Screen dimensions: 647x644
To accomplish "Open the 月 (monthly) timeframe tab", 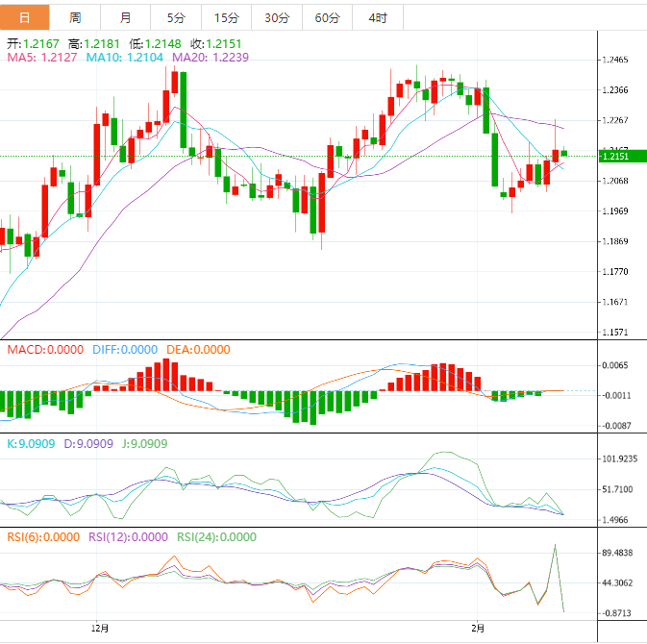I will [126, 18].
